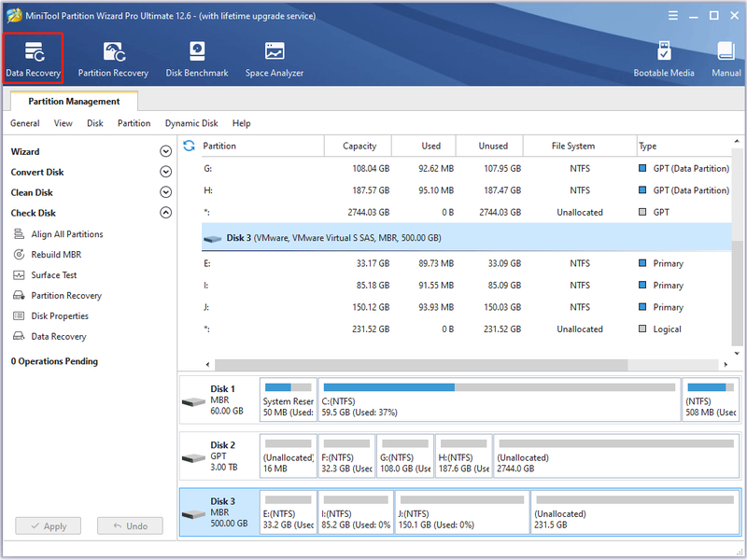747x560 pixels.
Task: Open the hamburger menu in the title bar
Action: (x=672, y=16)
